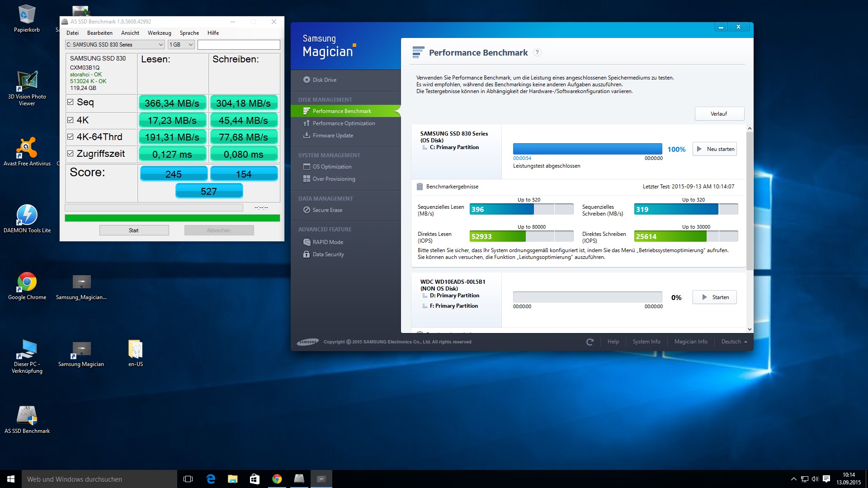
Task: Toggle the Seq test checkbox
Action: tap(71, 102)
